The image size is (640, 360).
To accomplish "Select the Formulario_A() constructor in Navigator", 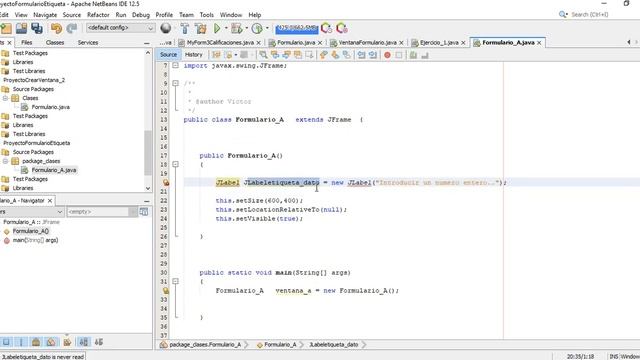I will [31, 231].
